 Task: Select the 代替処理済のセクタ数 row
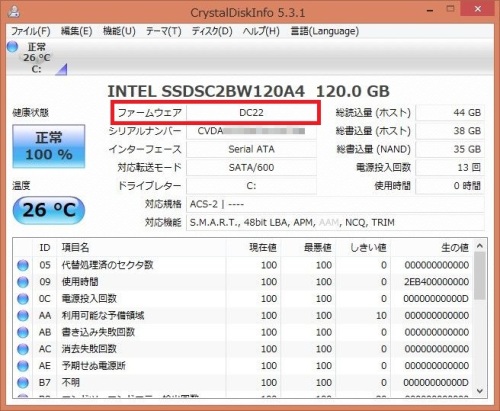pos(243,265)
